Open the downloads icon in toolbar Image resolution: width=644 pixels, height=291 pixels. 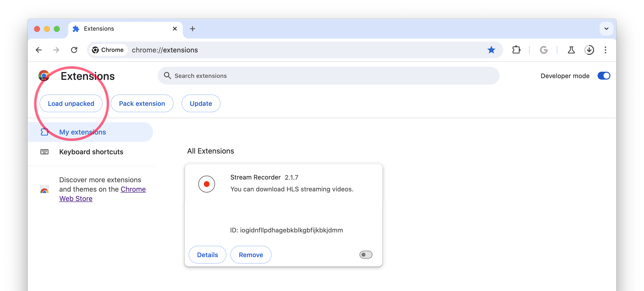589,50
